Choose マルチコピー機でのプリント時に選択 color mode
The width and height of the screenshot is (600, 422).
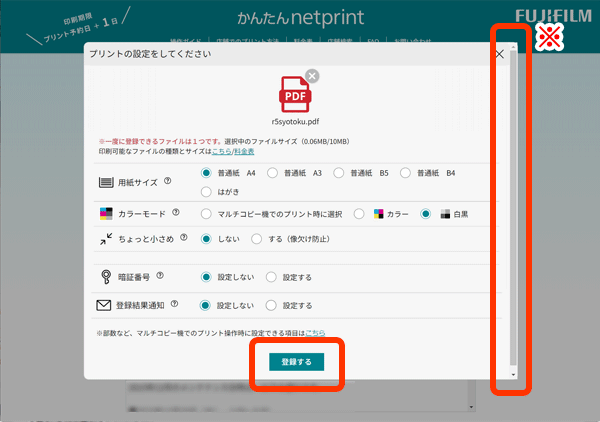pyautogui.click(x=206, y=214)
